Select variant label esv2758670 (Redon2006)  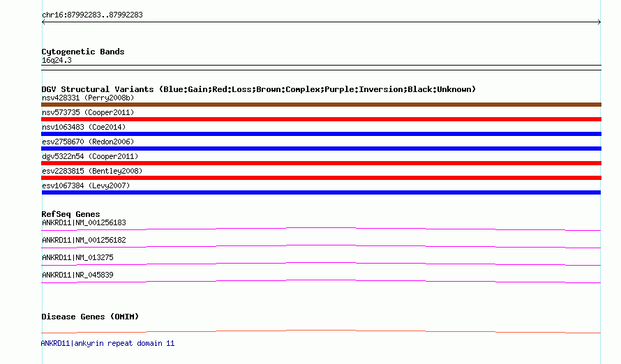coord(88,142)
